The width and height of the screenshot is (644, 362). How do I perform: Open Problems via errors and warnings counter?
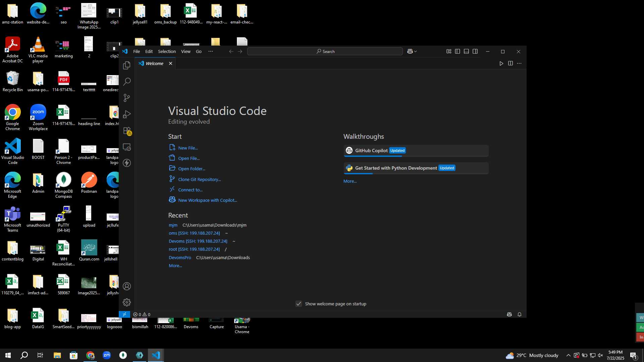point(142,314)
